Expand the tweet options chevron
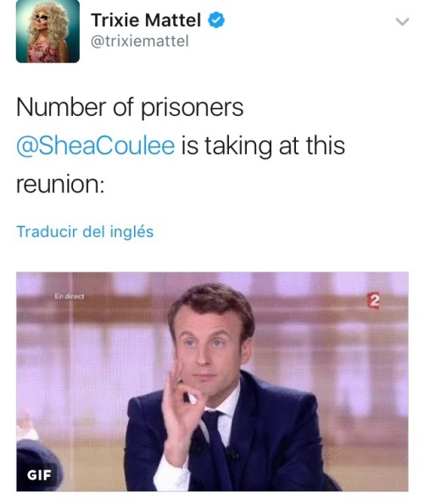The width and height of the screenshot is (424, 504). coord(402,21)
